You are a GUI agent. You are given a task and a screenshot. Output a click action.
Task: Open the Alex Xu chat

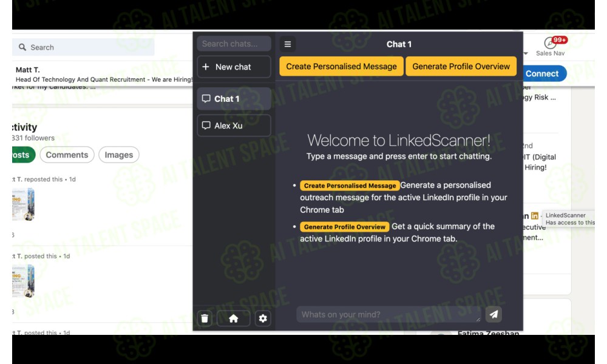[x=234, y=126]
